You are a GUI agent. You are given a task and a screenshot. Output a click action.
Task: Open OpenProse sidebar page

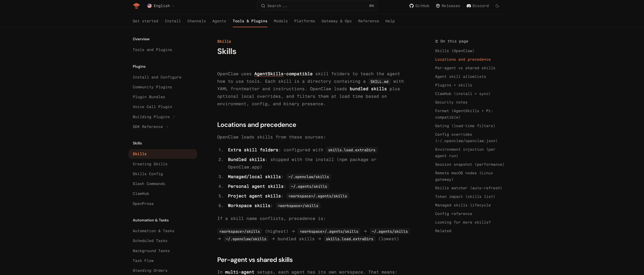[143, 204]
